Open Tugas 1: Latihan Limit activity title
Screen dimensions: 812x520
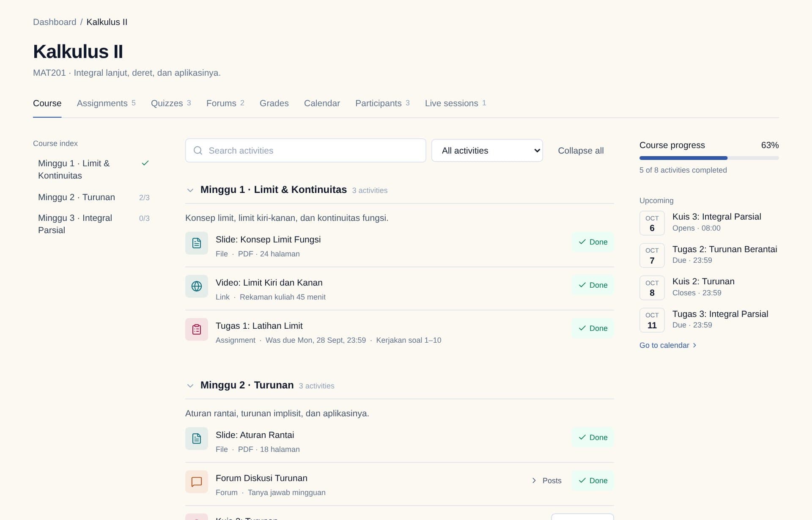tap(259, 326)
